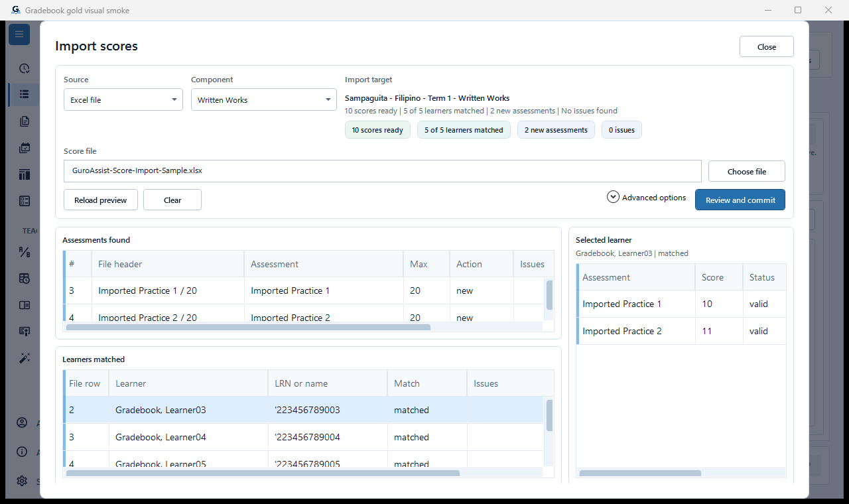849x504 pixels.
Task: Open the documents icon in the background sidebar
Action: [x=25, y=121]
